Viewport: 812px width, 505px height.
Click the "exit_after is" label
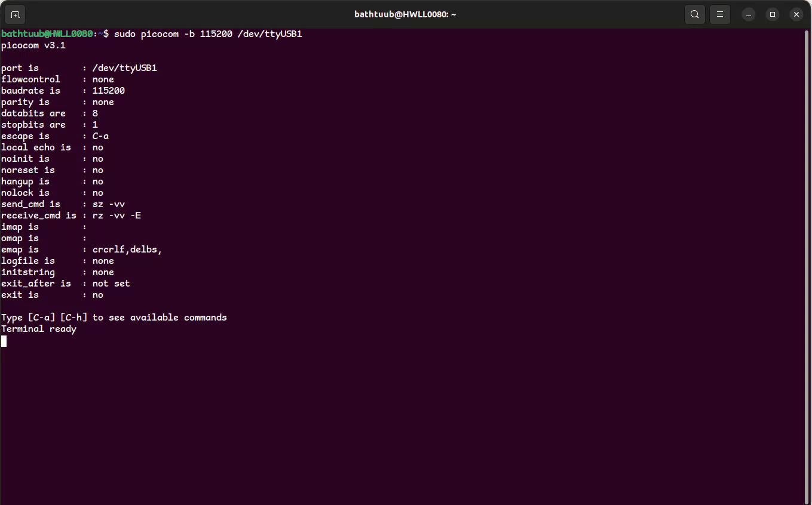(36, 284)
